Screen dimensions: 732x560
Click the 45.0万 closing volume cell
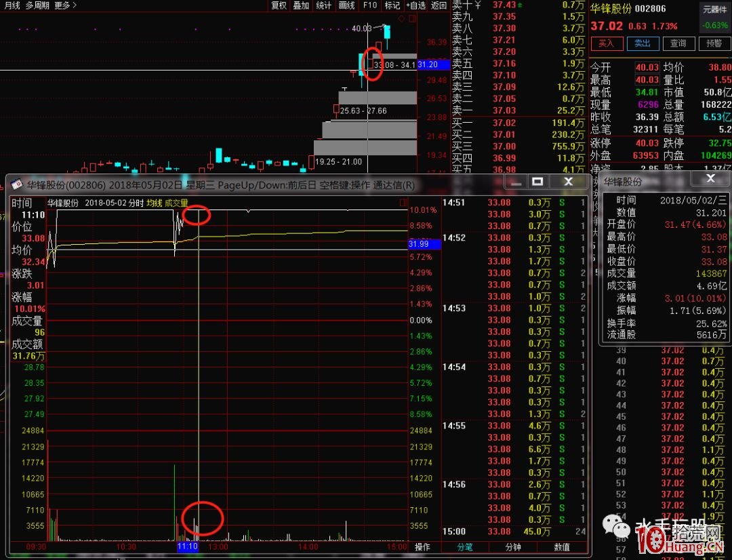point(537,532)
